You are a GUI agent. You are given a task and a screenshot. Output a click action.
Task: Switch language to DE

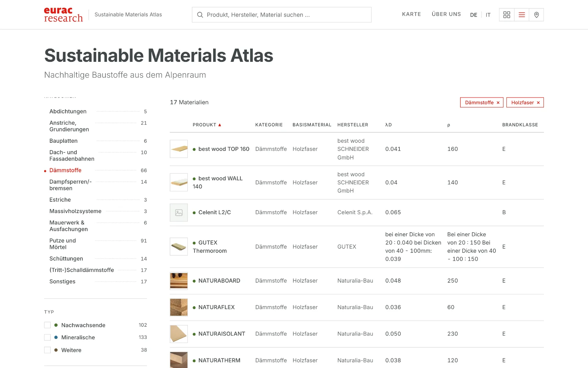tap(474, 15)
